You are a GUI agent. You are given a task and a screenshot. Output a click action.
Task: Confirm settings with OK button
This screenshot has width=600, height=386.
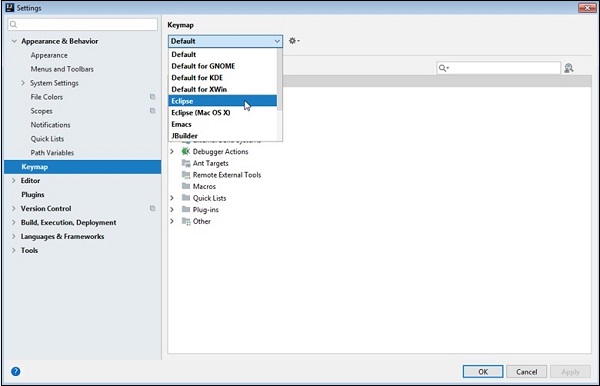point(483,371)
